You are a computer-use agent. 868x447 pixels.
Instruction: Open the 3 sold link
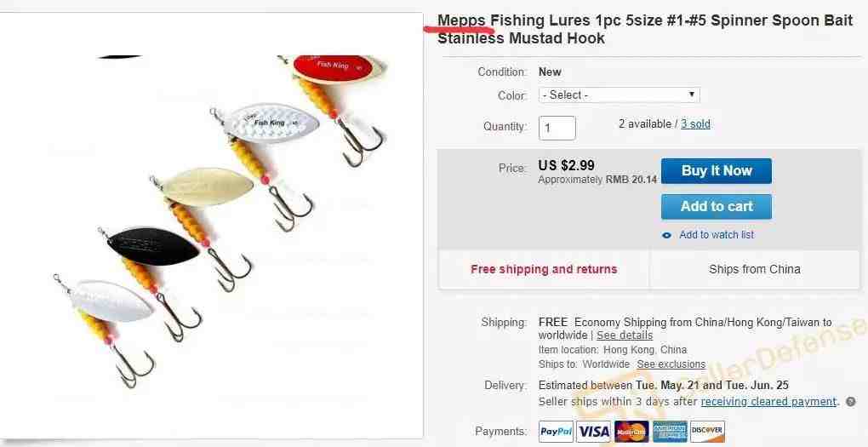(x=695, y=124)
